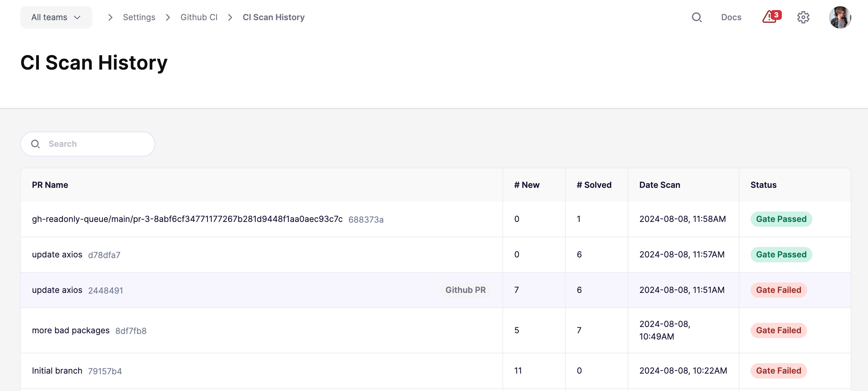The image size is (868, 391).
Task: Sort by the Date Scan column header
Action: tap(660, 185)
